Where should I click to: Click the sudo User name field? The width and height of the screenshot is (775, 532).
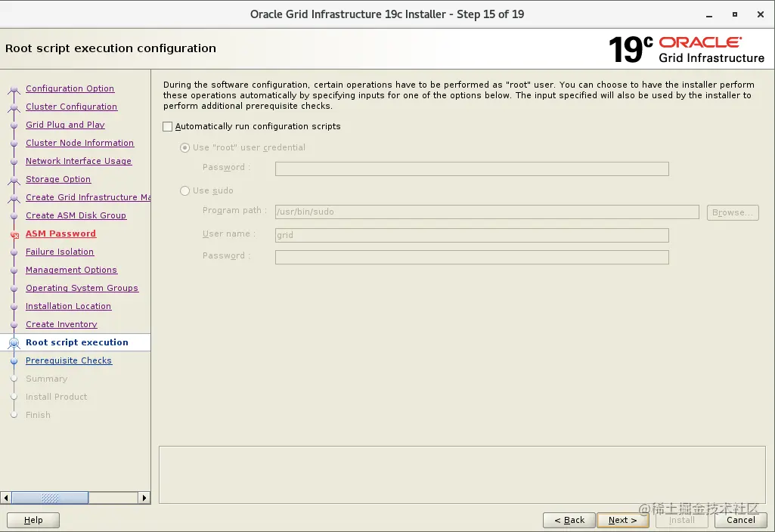472,235
